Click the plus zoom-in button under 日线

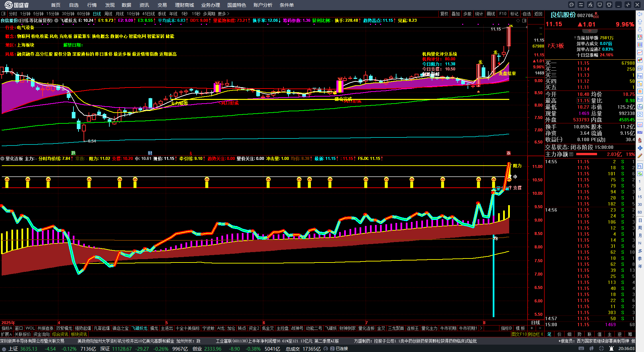(532, 328)
